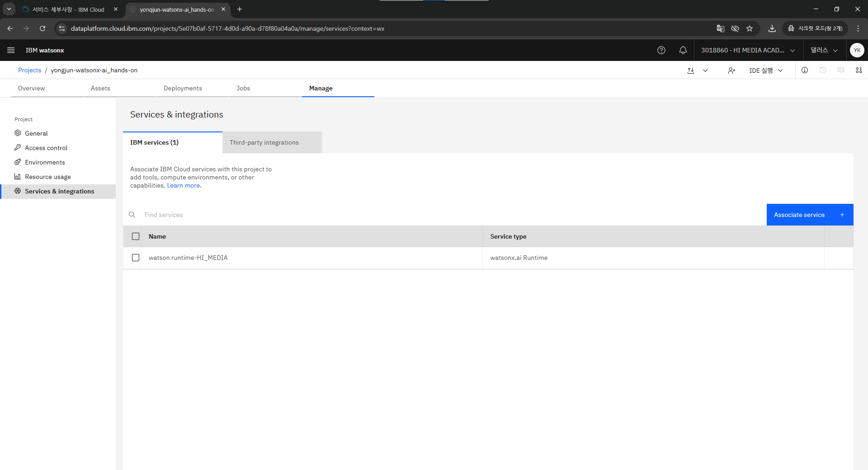Reload the current browser page
The width and height of the screenshot is (868, 470).
[42, 28]
